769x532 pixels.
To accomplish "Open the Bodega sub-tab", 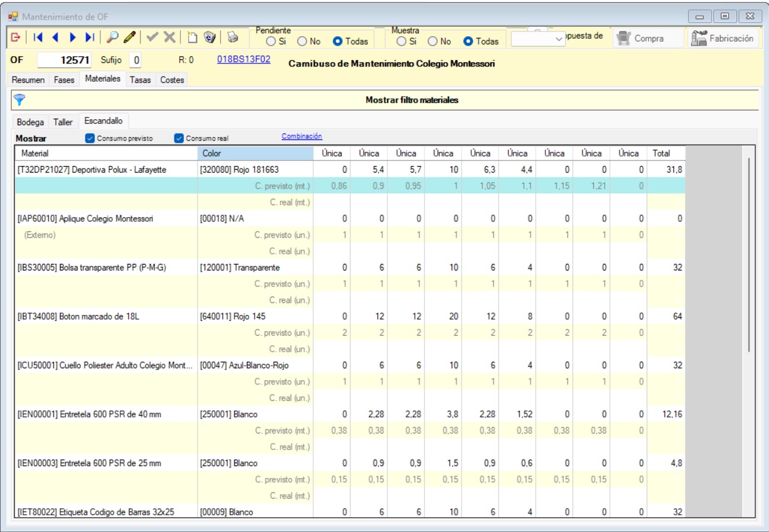I will 30,122.
